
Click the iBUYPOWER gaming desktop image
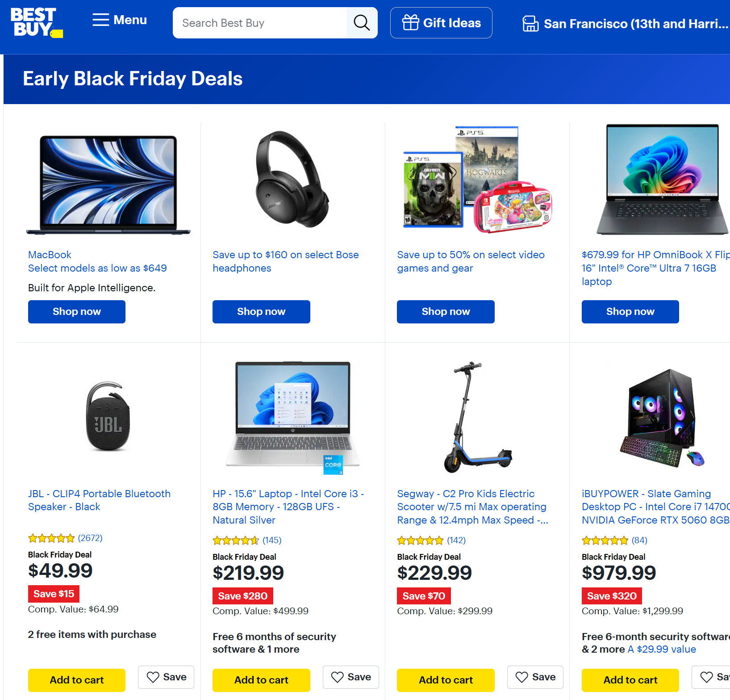point(661,418)
